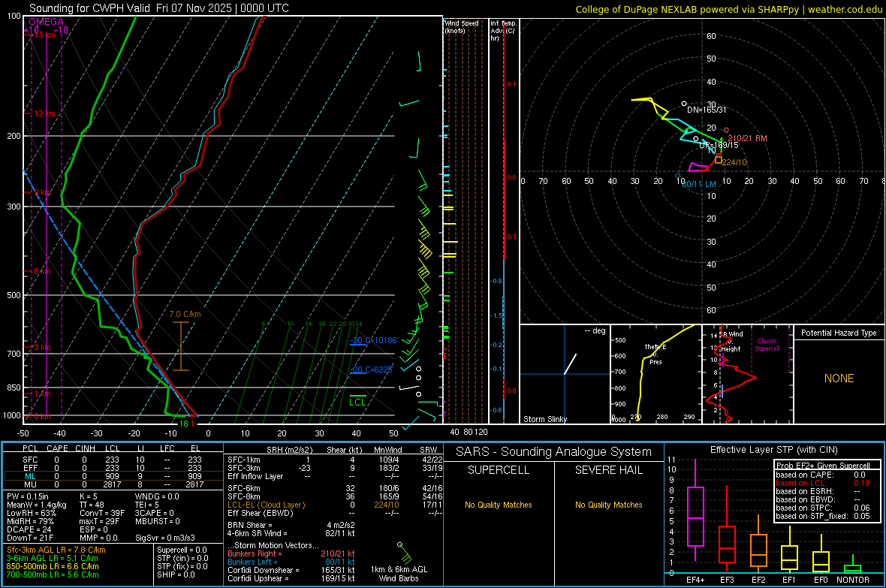The width and height of the screenshot is (886, 588).
Task: Click the CAPE column header
Action: coord(57,448)
